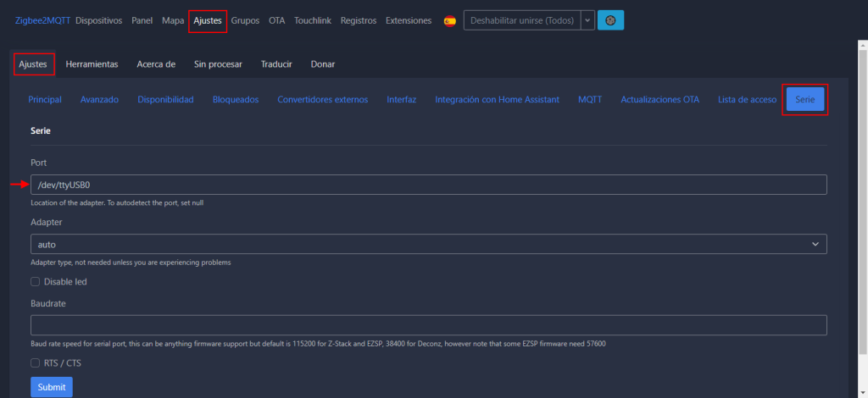The width and height of the screenshot is (868, 398).
Task: Open the Zigbee2MQTT home link
Action: 42,20
